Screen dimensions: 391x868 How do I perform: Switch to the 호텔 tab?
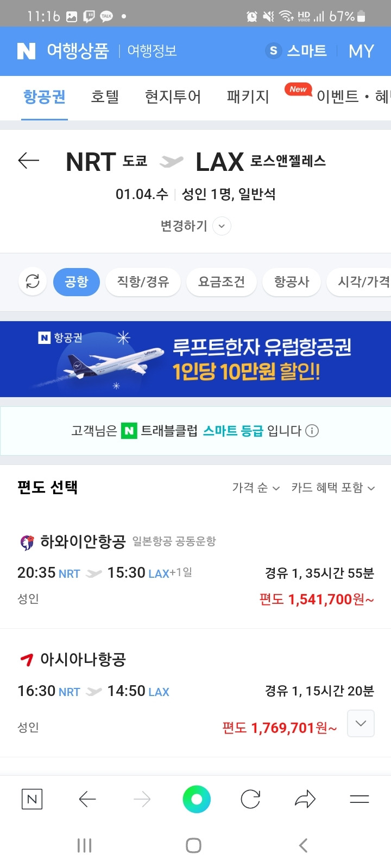[x=105, y=97]
